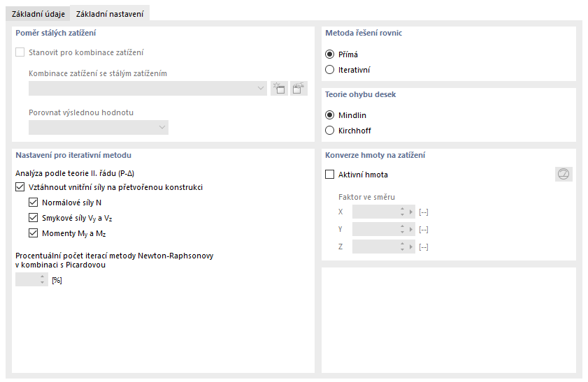
Task: Open the Základní nastavení tab
Action: pyautogui.click(x=110, y=14)
